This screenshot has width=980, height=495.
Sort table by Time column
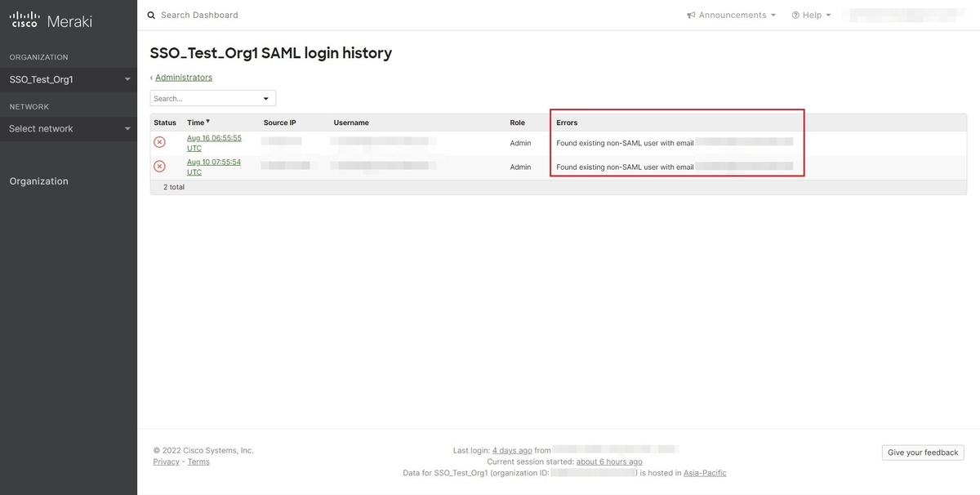pyautogui.click(x=198, y=123)
